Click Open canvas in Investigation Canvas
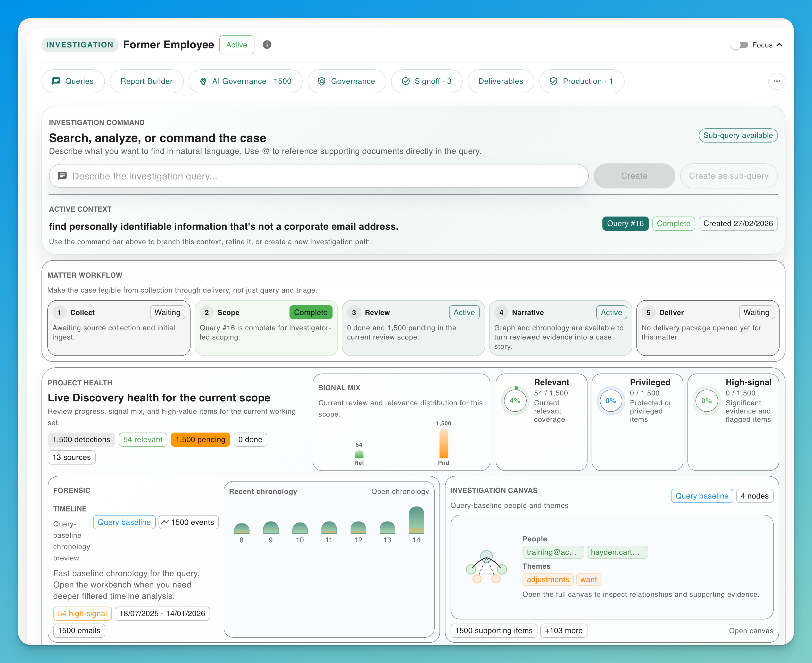 point(751,631)
